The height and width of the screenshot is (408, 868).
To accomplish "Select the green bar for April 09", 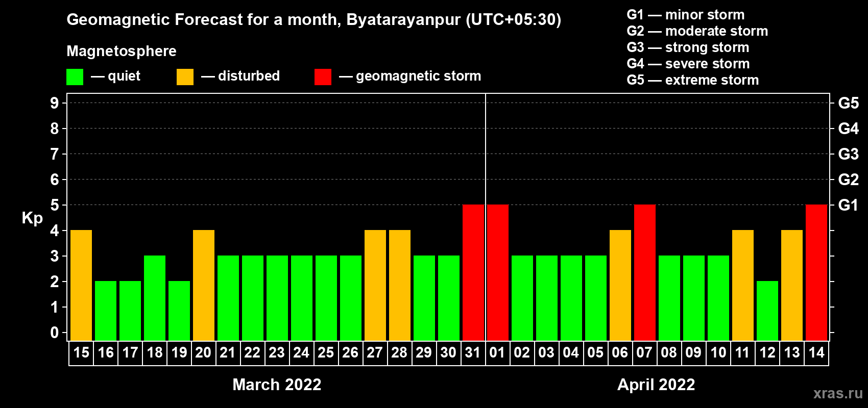I will [694, 298].
